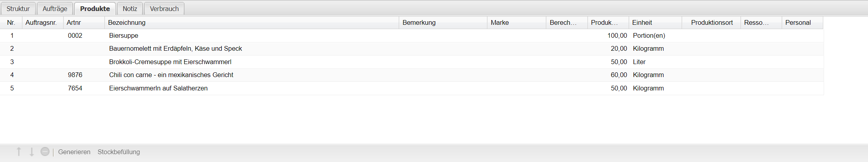The height and width of the screenshot is (162, 868).
Task: Click the Stockbefüllung button
Action: click(x=119, y=152)
